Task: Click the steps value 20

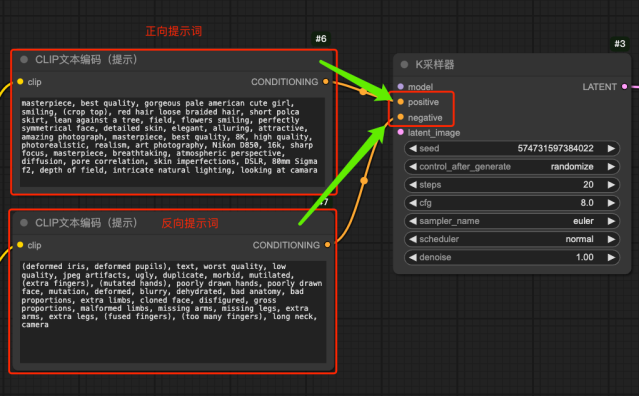Action: coord(588,185)
